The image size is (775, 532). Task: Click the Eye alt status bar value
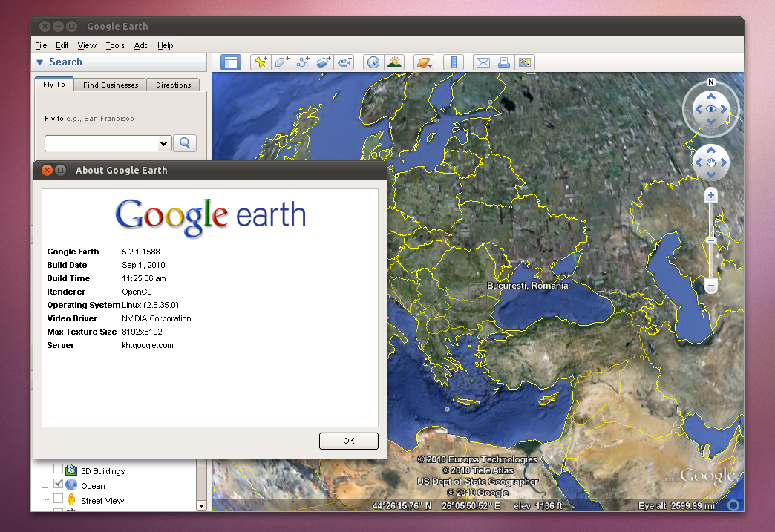[677, 505]
